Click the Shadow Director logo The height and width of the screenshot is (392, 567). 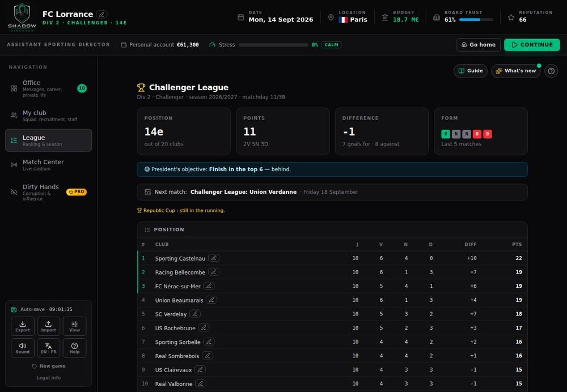22,17
